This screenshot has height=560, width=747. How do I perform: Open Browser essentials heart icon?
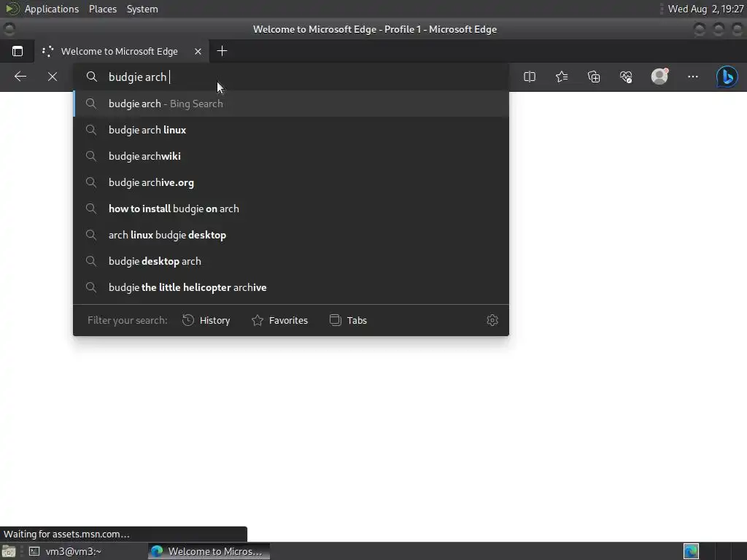[626, 77]
